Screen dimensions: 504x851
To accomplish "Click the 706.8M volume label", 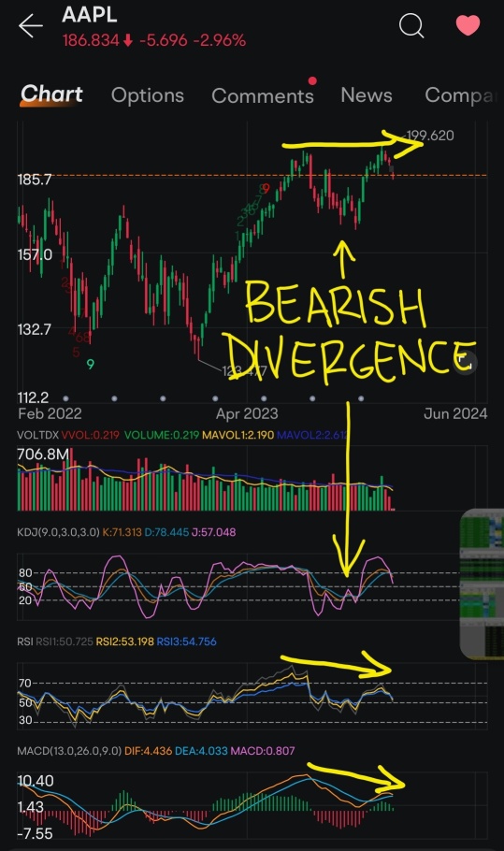I will (x=43, y=454).
